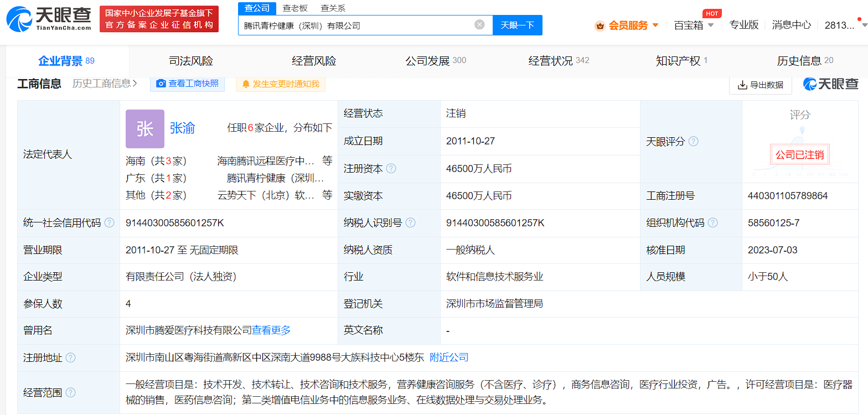Click the download icon in 导出数据
Image resolution: width=868 pixels, height=415 pixels.
point(743,85)
